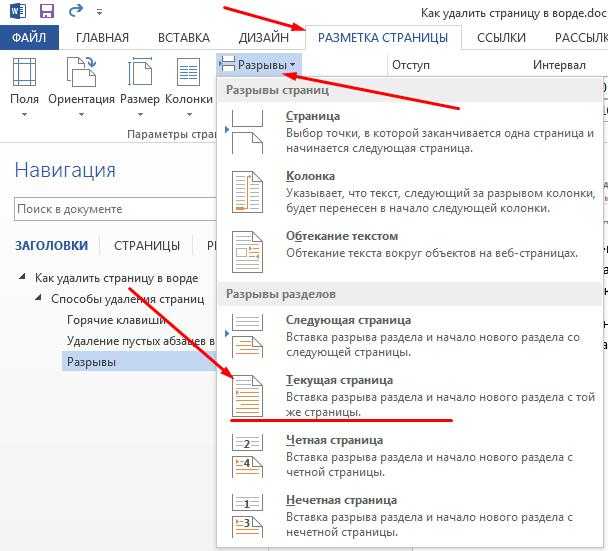Choose Обтекание текстом break entry

411,252
